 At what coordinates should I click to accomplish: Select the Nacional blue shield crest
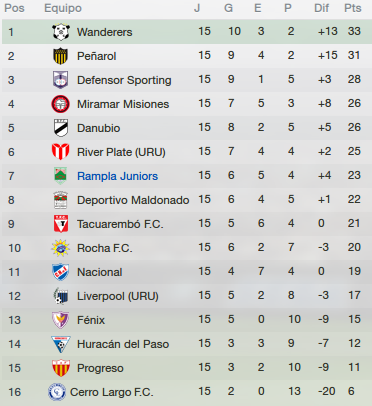(61, 272)
